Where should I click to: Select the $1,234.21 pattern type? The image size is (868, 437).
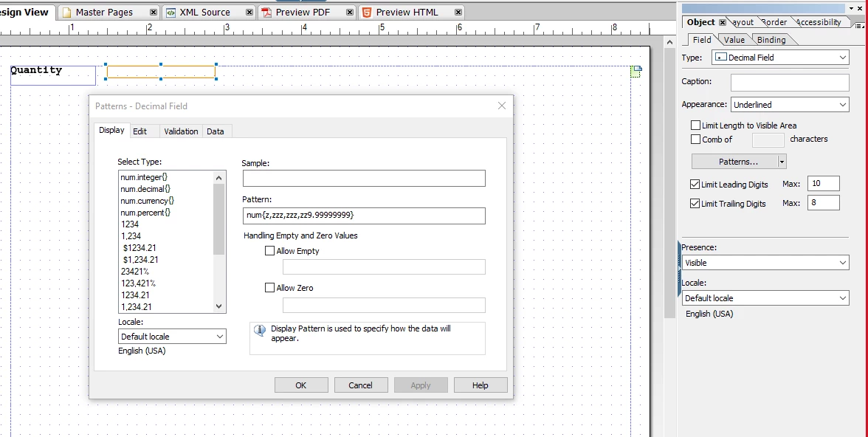coord(140,259)
